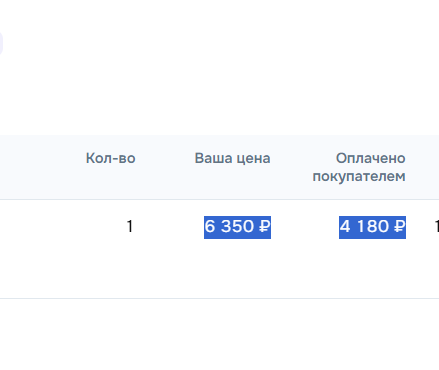This screenshot has width=439, height=370.
Task: Click the purple rounded element at left edge
Action: point(1,43)
